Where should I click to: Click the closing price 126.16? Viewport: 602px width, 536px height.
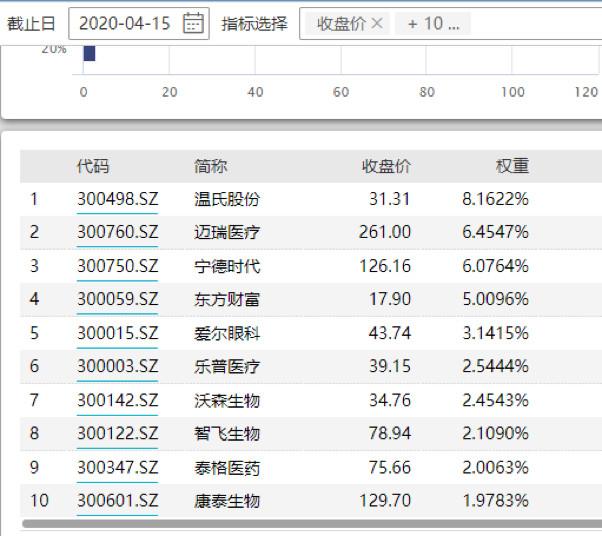[385, 266]
